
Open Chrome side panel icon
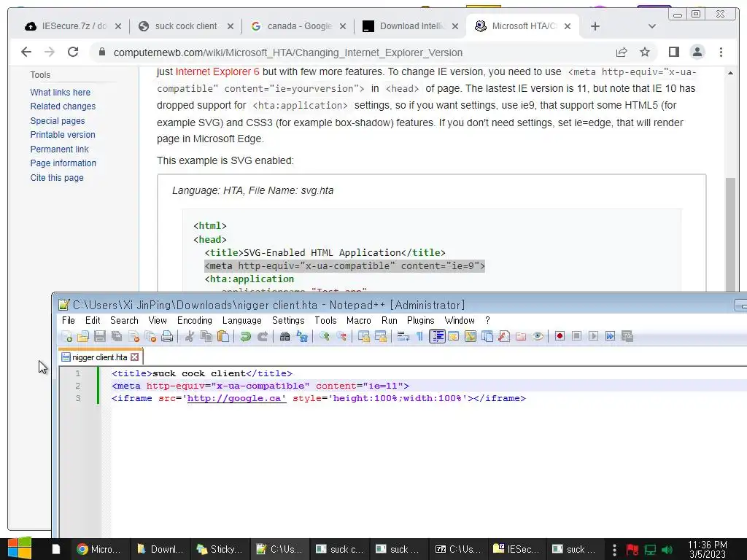click(673, 52)
